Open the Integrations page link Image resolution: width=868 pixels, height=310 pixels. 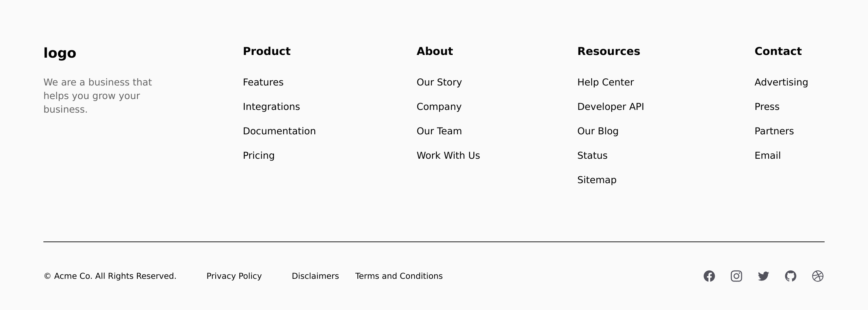pyautogui.click(x=271, y=107)
